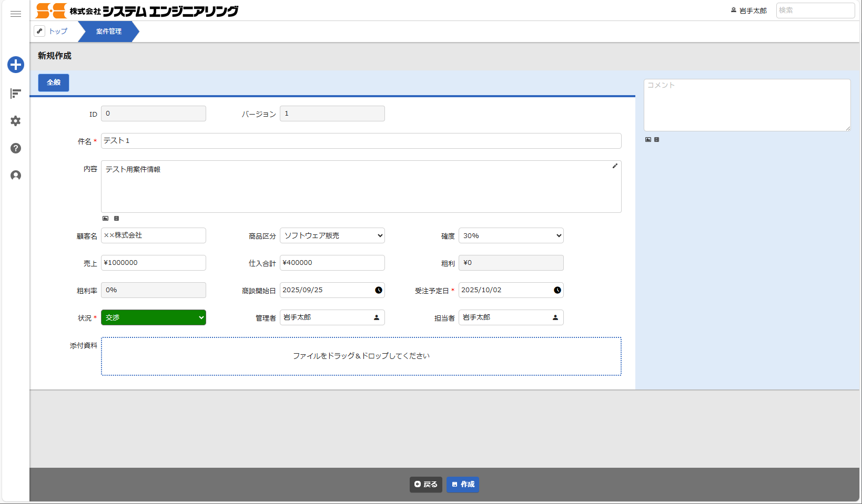Click the 作成 button

463,485
